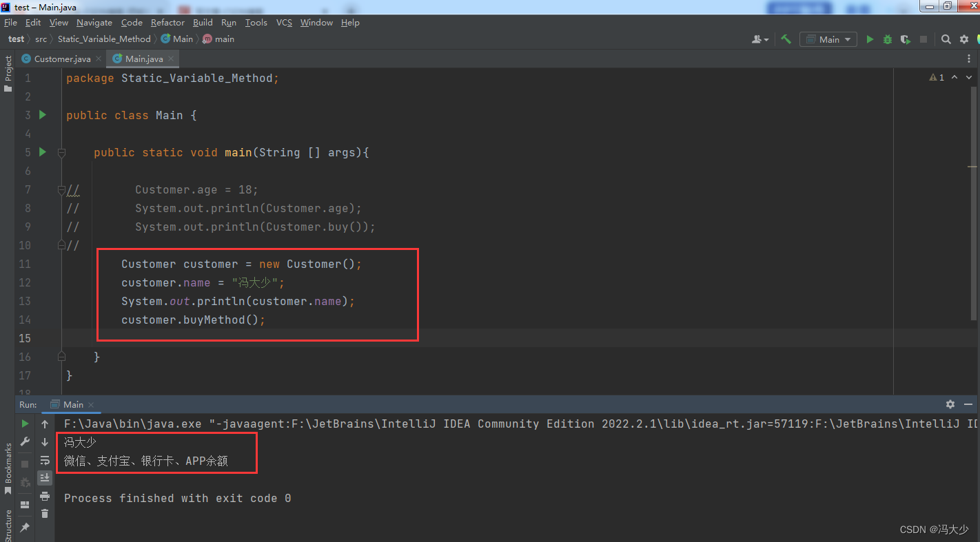Open the Refactor menu
The image size is (980, 542).
167,22
